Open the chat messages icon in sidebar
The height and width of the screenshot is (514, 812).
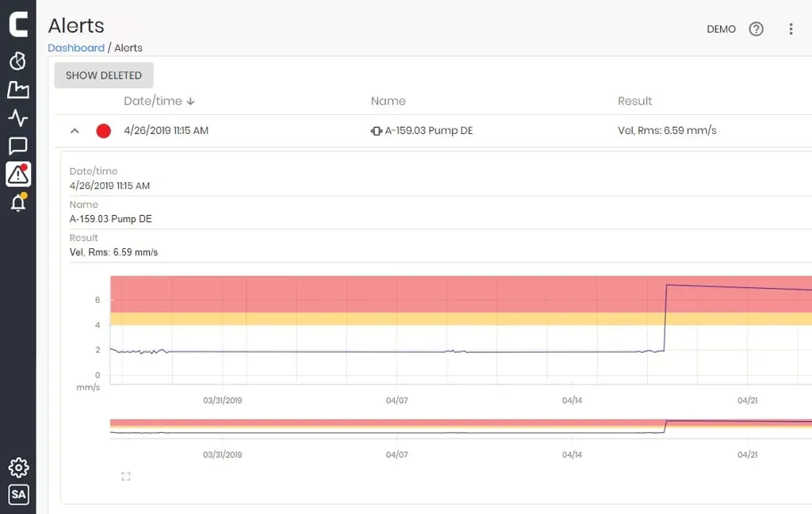coord(17,146)
